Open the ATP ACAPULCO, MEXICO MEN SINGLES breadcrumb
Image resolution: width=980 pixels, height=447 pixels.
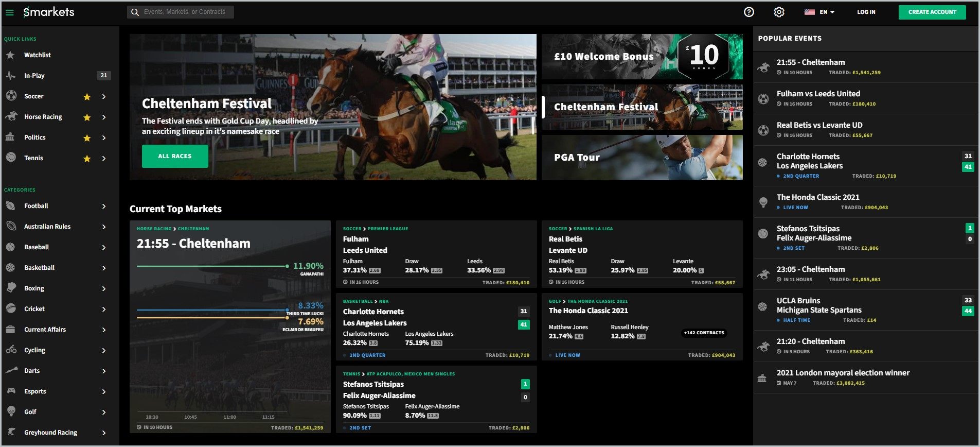[x=411, y=374]
